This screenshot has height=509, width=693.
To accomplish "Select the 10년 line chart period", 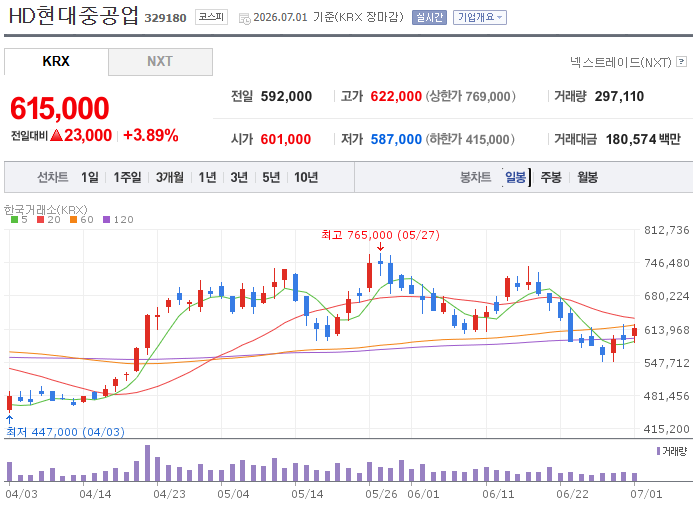I will tap(306, 177).
